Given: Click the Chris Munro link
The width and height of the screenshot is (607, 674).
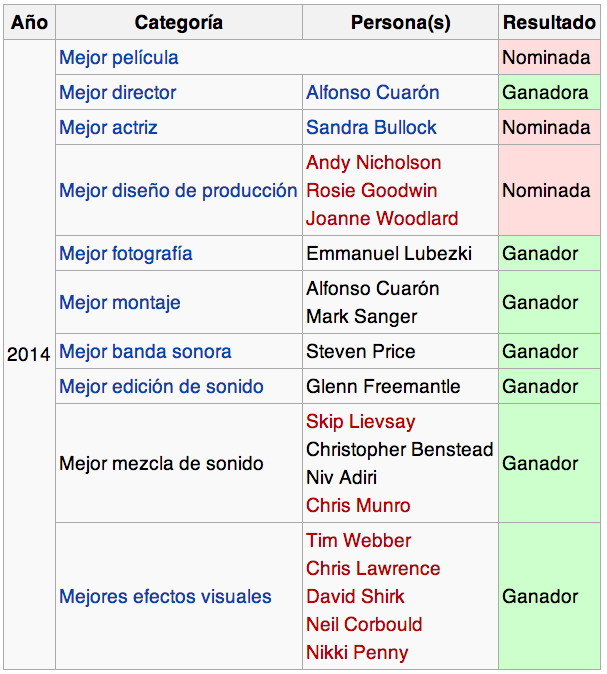Looking at the screenshot, I should 358,506.
